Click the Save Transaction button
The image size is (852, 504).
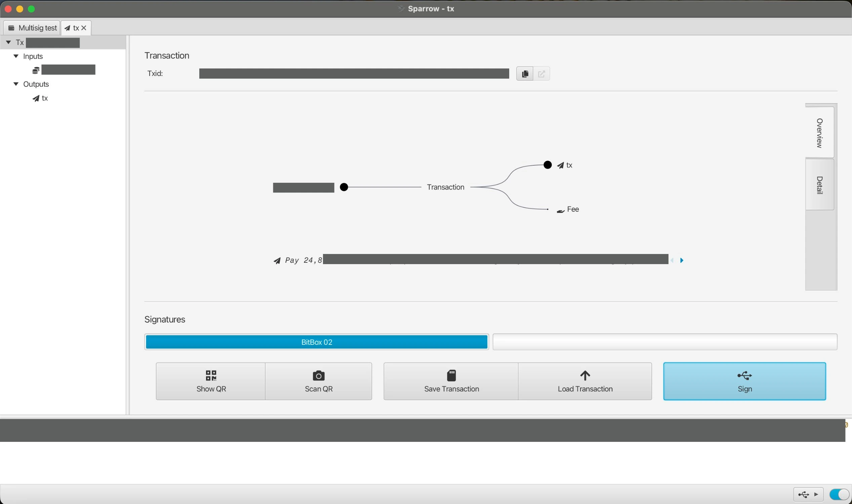coord(451,381)
